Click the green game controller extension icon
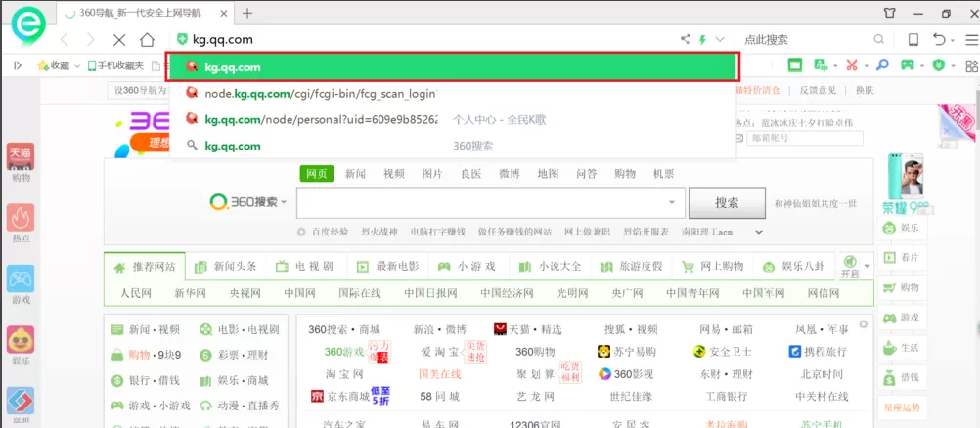 tap(907, 64)
